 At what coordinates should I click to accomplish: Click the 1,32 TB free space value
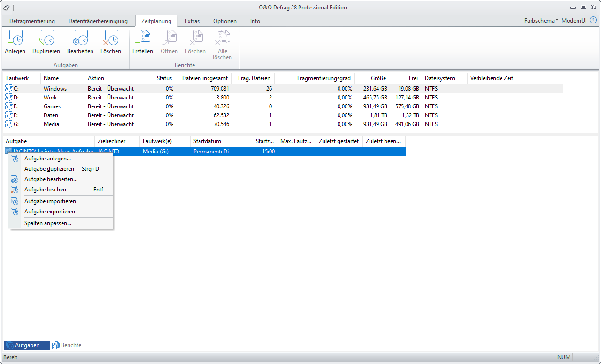coord(409,115)
